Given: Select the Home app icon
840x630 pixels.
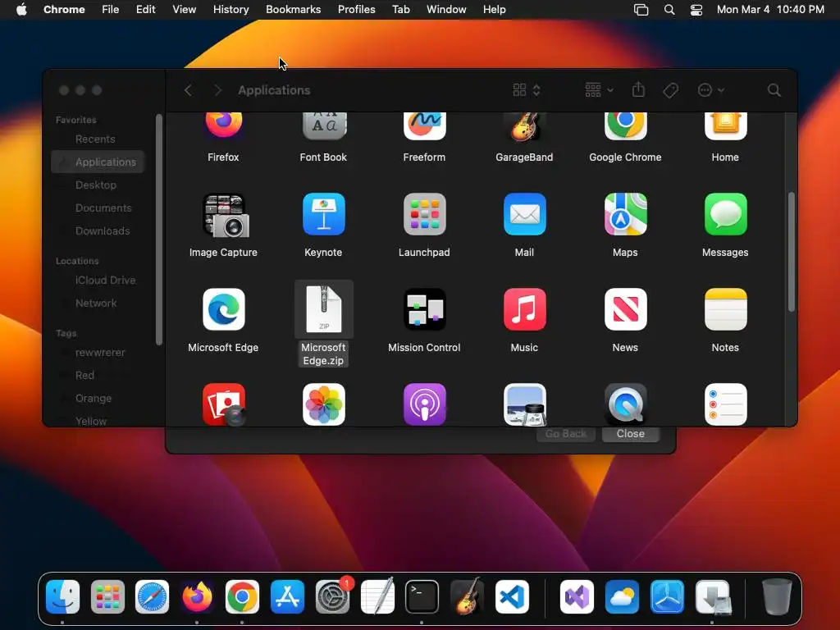Looking at the screenshot, I should [x=725, y=126].
